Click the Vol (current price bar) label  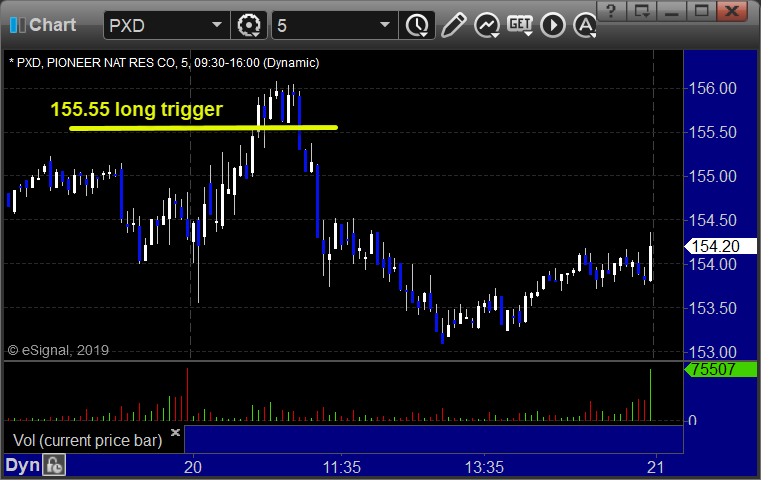[87, 440]
